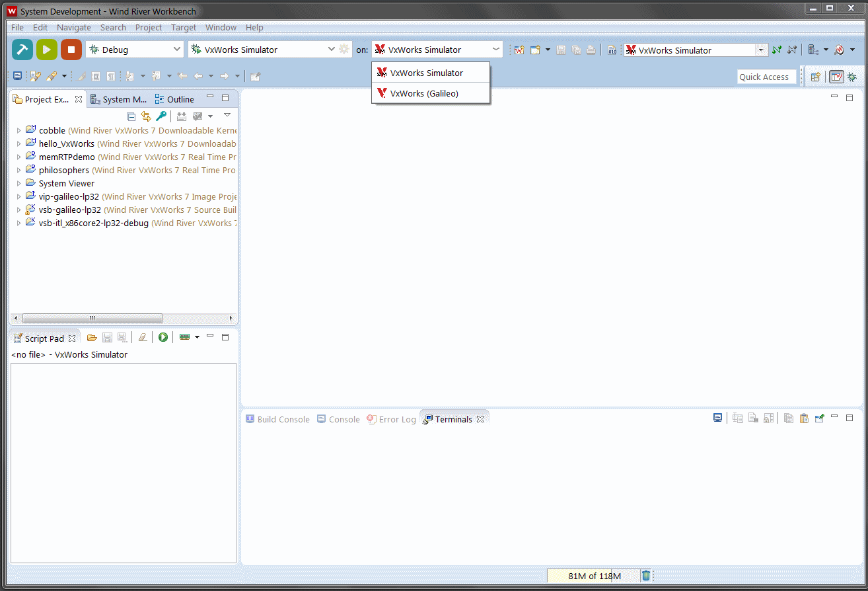The image size is (868, 591).
Task: Click the new terminal view icon in Terminals toolbar
Action: [820, 418]
